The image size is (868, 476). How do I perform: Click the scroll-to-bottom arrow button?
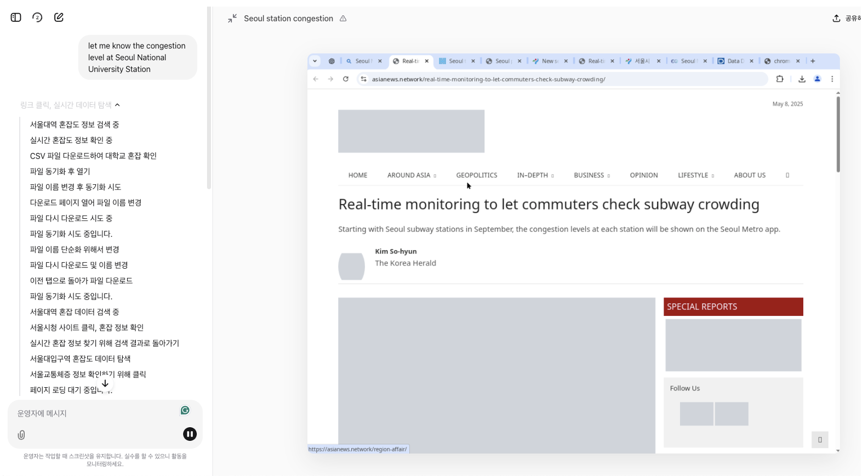[105, 384]
